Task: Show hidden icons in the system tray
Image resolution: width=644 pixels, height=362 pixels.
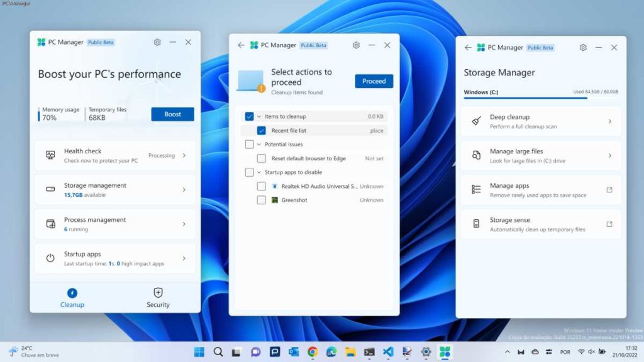Action: tap(508, 352)
